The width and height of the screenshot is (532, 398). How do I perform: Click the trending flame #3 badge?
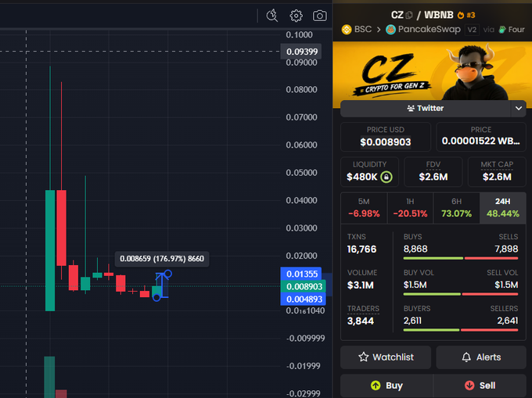click(x=466, y=15)
